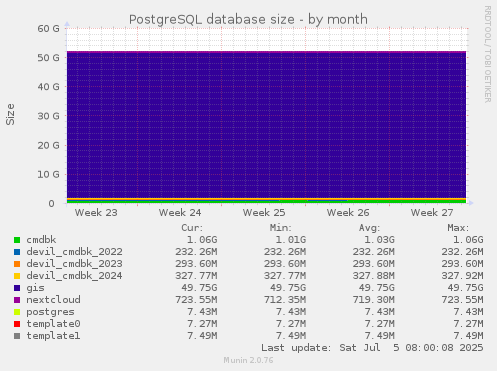Image resolution: width=497 pixels, height=371 pixels.
Task: Click the Last update timestamp line
Action: (372, 348)
